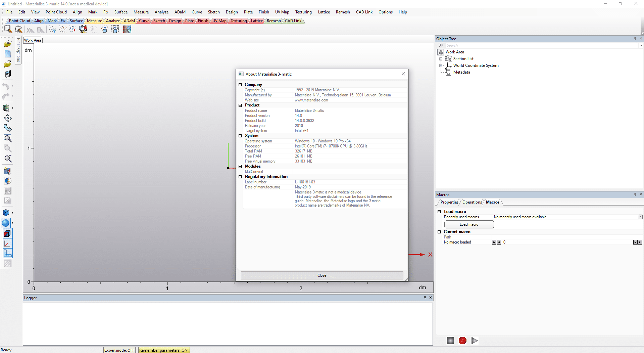The image size is (644, 353).
Task: Toggle the coordinate axes display icon
Action: [x=7, y=244]
